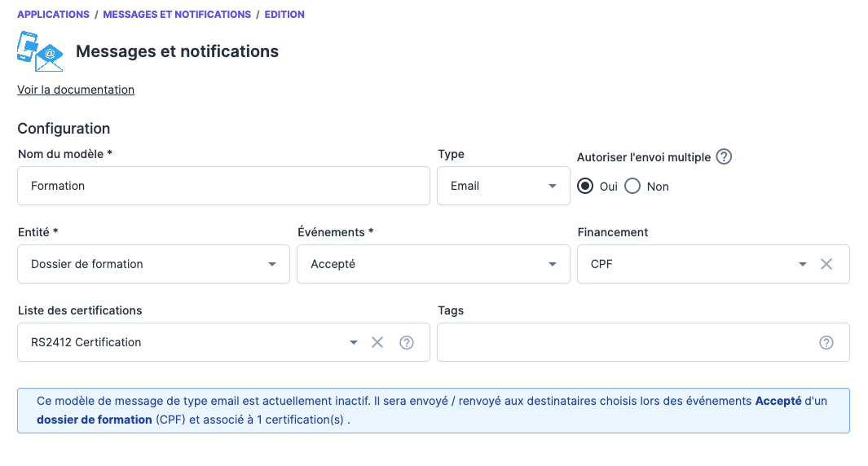
Task: Select the Non radio button
Action: 632,187
